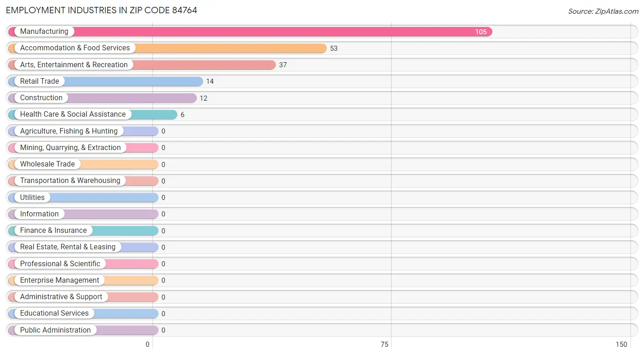Click the value 12 beside Construction
Image resolution: width=644 pixels, height=355 pixels.
203,98
